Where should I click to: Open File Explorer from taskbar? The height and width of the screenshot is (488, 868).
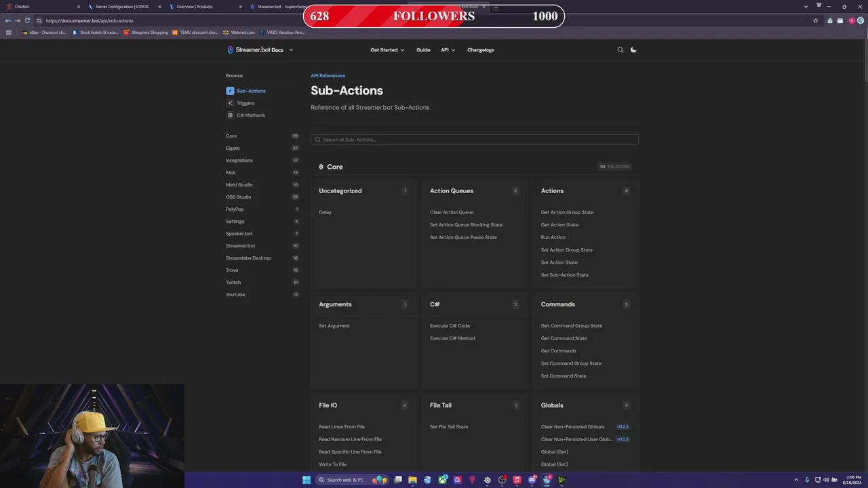pyautogui.click(x=412, y=480)
